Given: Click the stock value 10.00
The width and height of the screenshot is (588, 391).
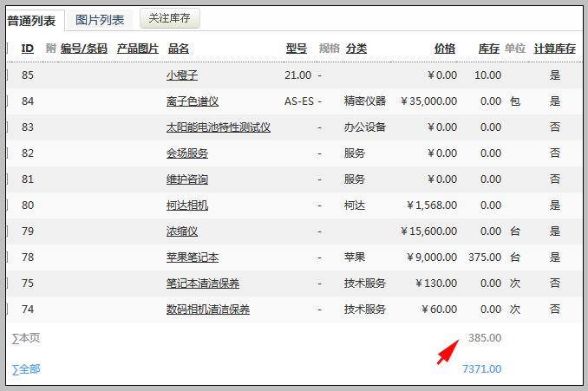Looking at the screenshot, I should point(488,75).
